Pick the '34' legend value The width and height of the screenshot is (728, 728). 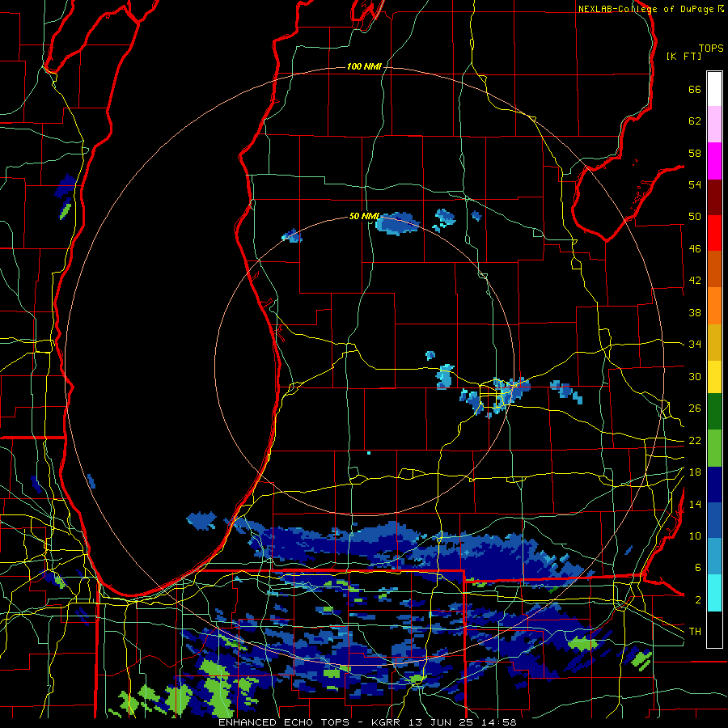695,345
